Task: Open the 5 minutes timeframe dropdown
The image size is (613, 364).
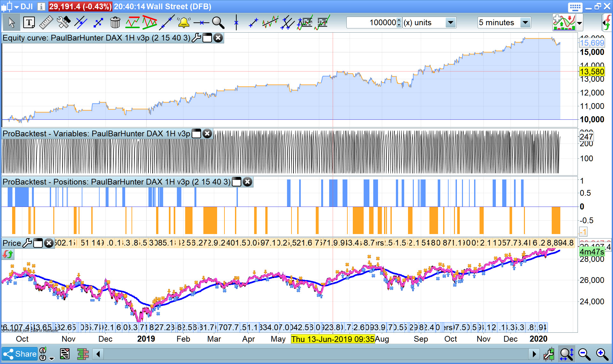Action: (525, 23)
